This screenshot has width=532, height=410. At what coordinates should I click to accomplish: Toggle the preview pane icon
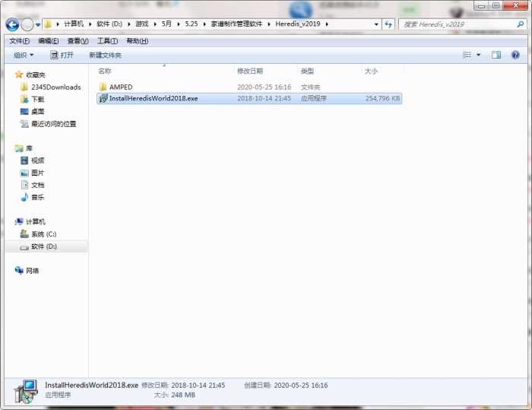[496, 55]
